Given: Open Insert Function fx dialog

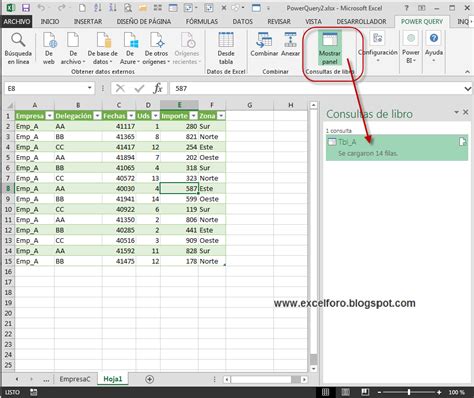Looking at the screenshot, I should (158, 88).
